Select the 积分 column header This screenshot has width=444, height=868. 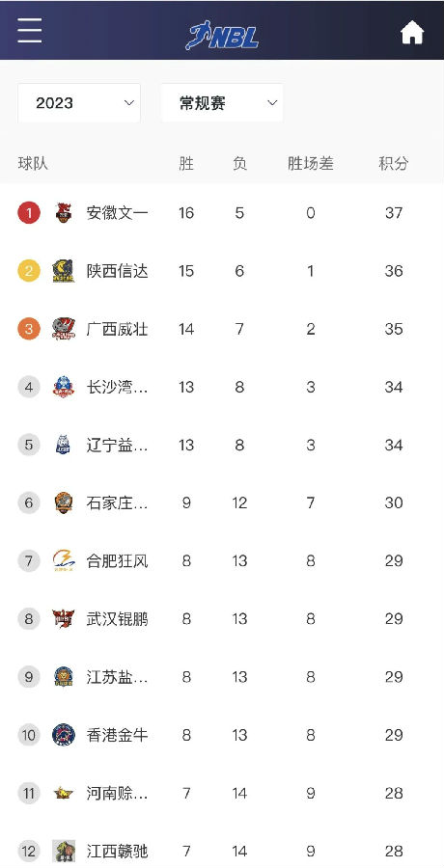[394, 163]
